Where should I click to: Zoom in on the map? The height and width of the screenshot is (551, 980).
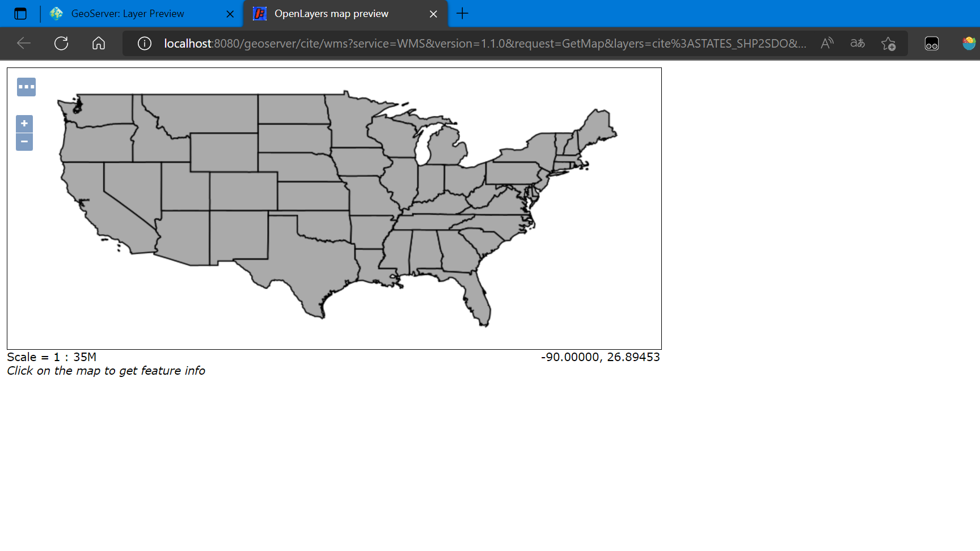(x=24, y=124)
